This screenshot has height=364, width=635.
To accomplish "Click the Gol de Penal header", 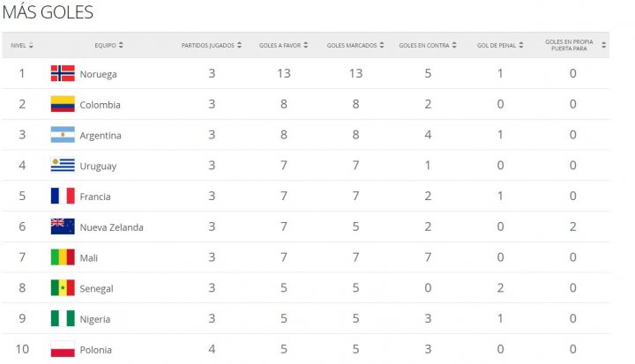I will pos(497,45).
